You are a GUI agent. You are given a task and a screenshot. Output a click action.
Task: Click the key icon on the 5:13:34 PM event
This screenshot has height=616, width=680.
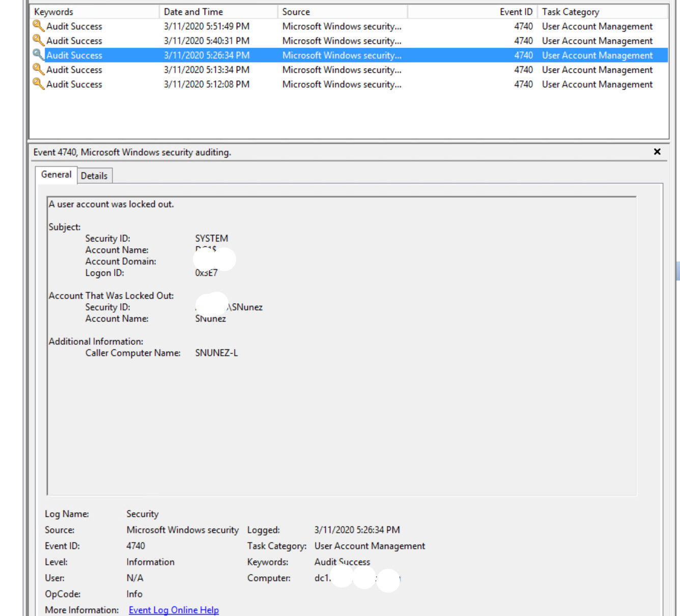[39, 70]
